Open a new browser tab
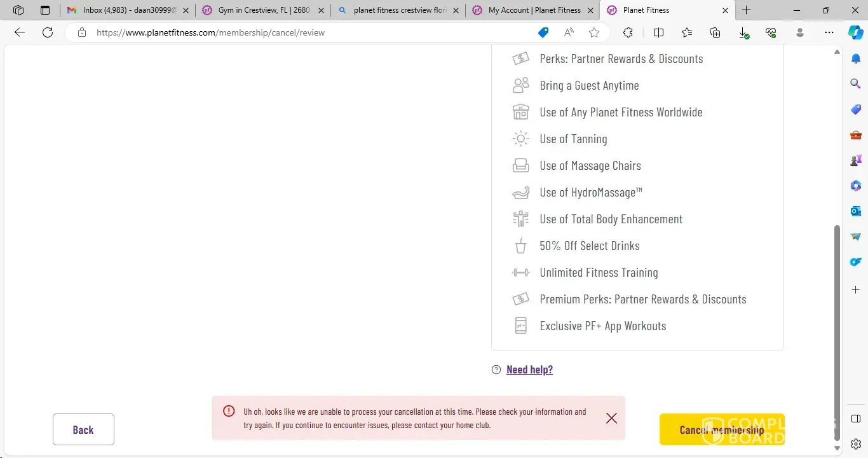 click(747, 10)
